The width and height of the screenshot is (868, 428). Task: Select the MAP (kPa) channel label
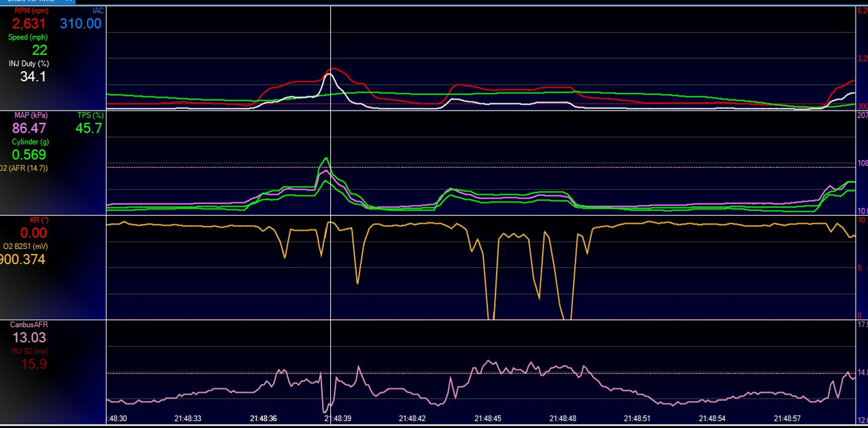coord(31,115)
